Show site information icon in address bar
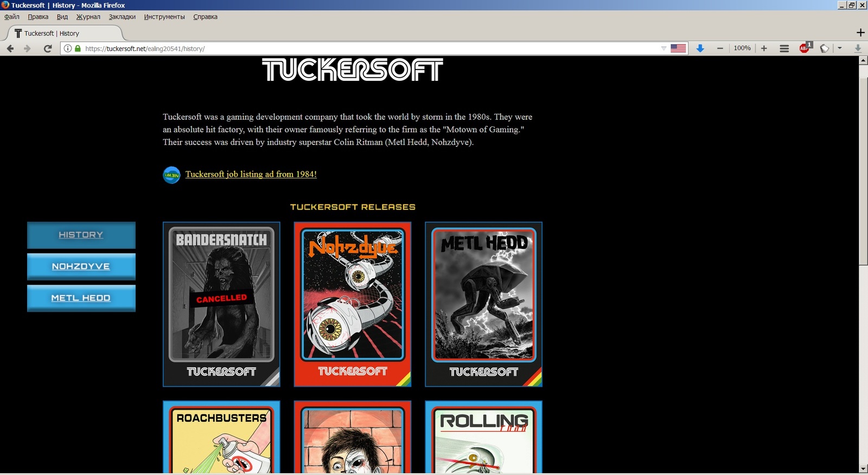Viewport: 868px width, 475px height. tap(68, 48)
